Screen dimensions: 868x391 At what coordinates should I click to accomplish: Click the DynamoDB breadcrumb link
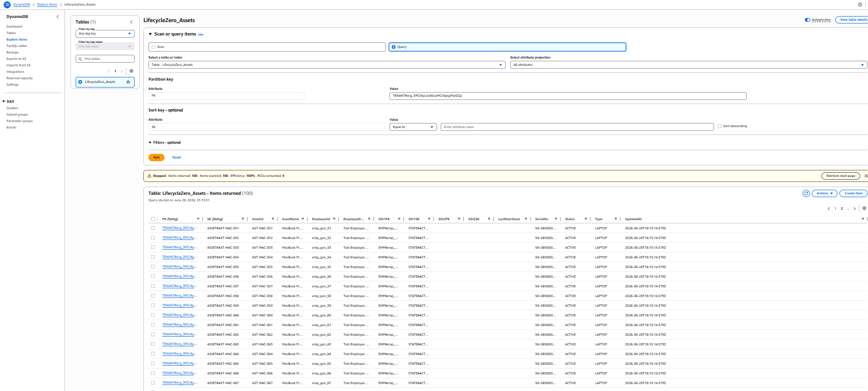[22, 5]
